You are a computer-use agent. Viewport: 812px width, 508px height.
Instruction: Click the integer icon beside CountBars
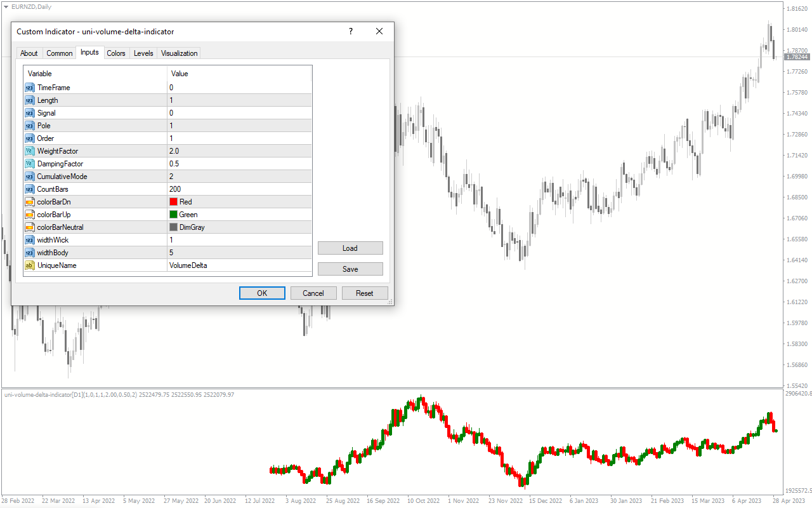click(x=30, y=189)
